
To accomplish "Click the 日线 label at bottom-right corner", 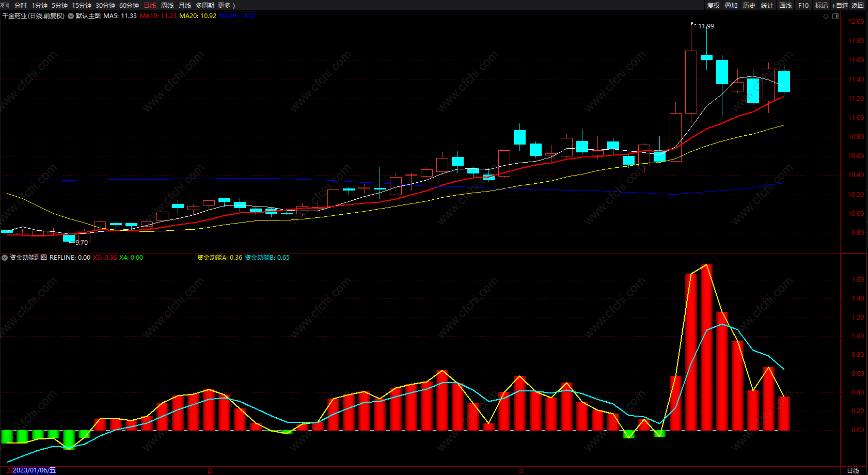I will [x=853, y=470].
